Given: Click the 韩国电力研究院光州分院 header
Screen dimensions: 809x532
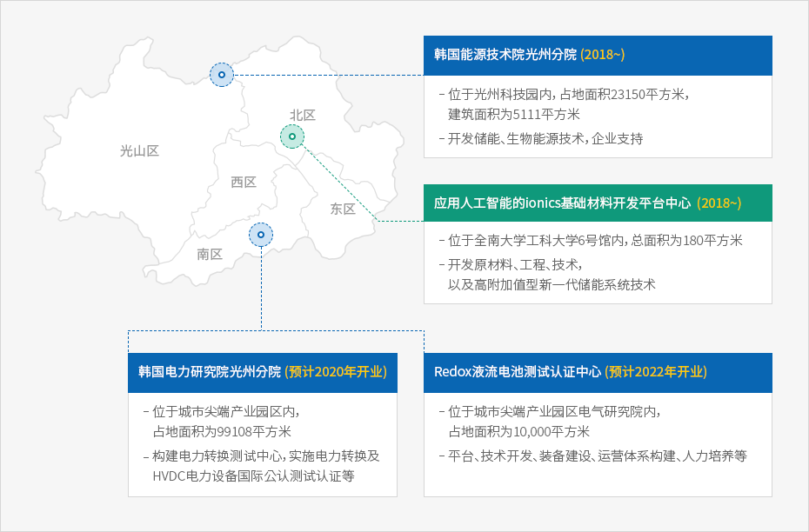Looking at the screenshot, I should pyautogui.click(x=263, y=372).
